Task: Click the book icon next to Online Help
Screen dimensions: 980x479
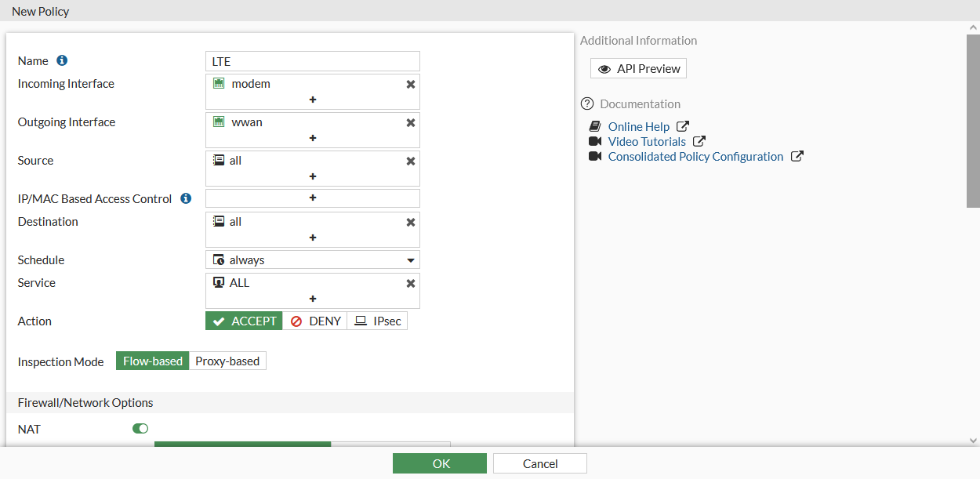Action: click(x=594, y=126)
